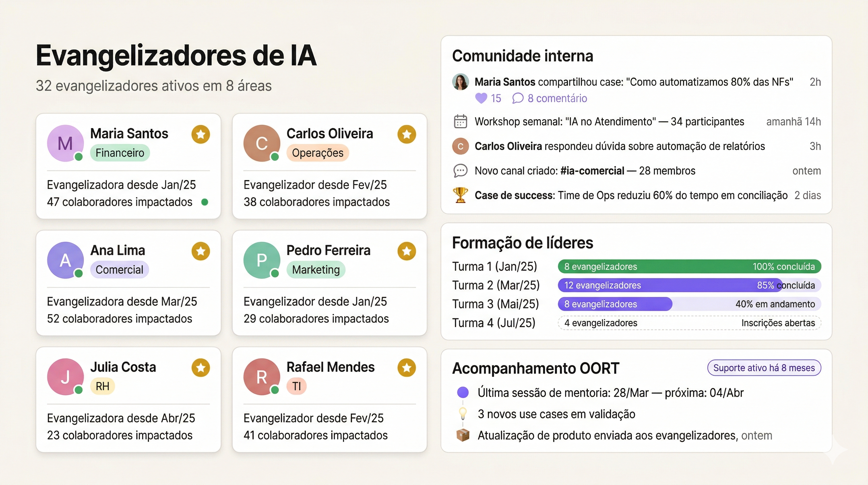Click the package icon beside Atualização de produto
The image size is (868, 485).
[463, 435]
